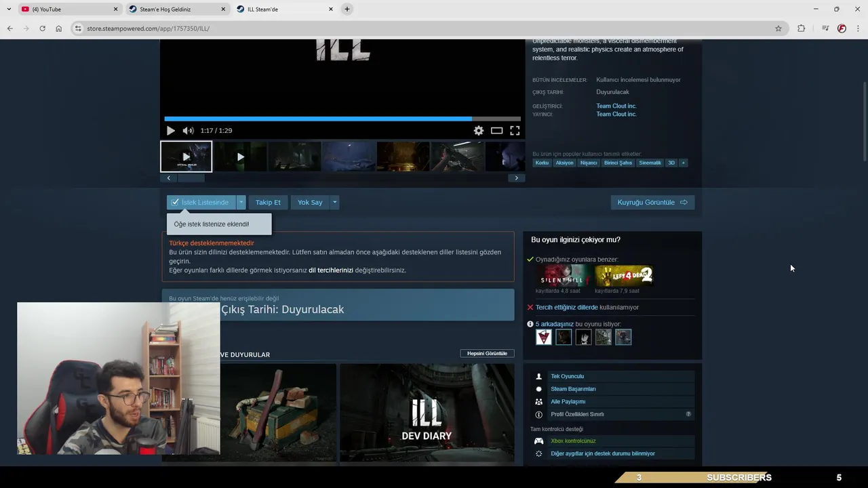Open first friend avatar
868x488 pixels.
coord(544,337)
